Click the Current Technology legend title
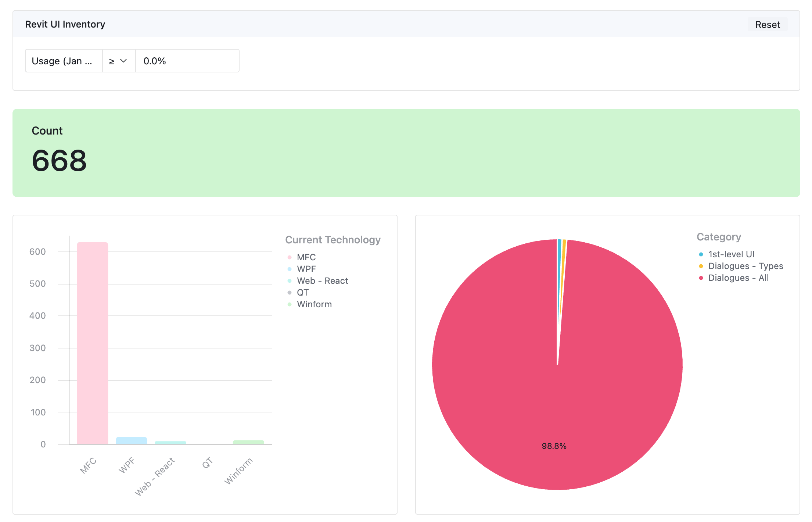 [x=333, y=240]
